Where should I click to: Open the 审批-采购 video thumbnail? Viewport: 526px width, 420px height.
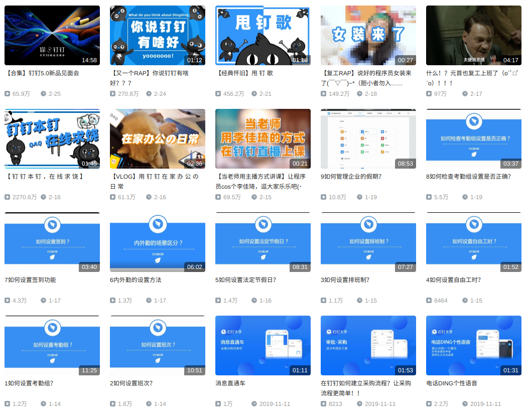[x=368, y=345]
